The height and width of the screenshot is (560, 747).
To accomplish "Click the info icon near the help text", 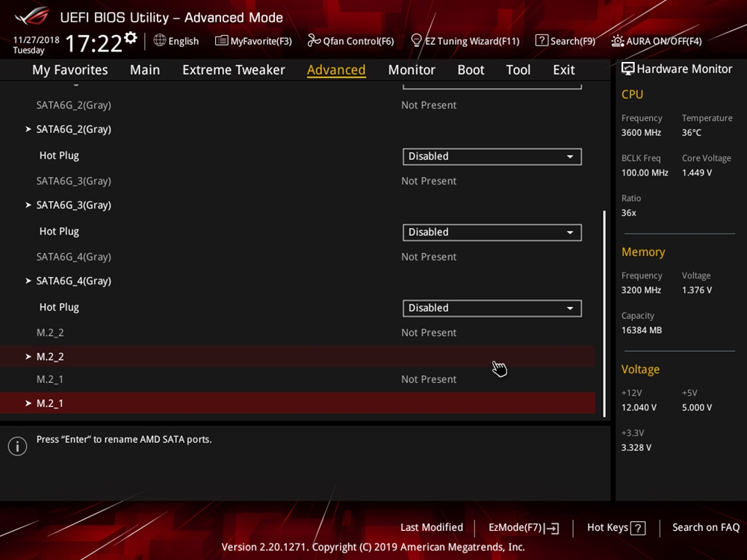I will (17, 447).
